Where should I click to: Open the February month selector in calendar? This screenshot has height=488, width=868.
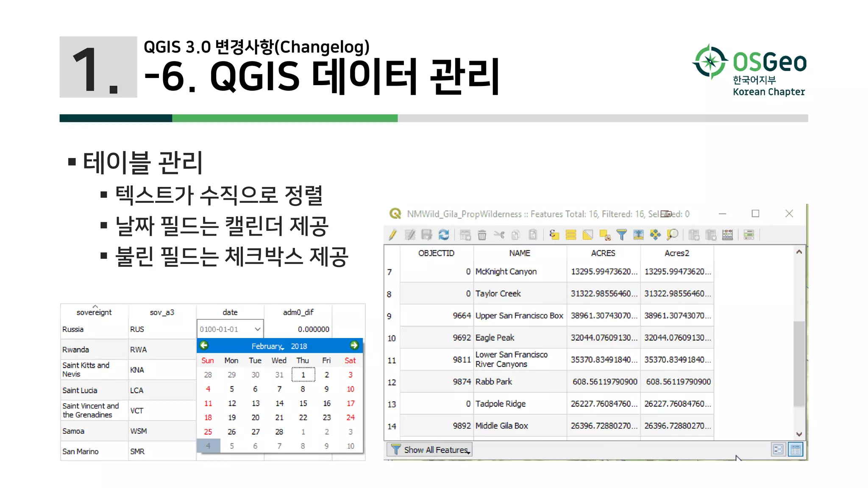pos(267,346)
